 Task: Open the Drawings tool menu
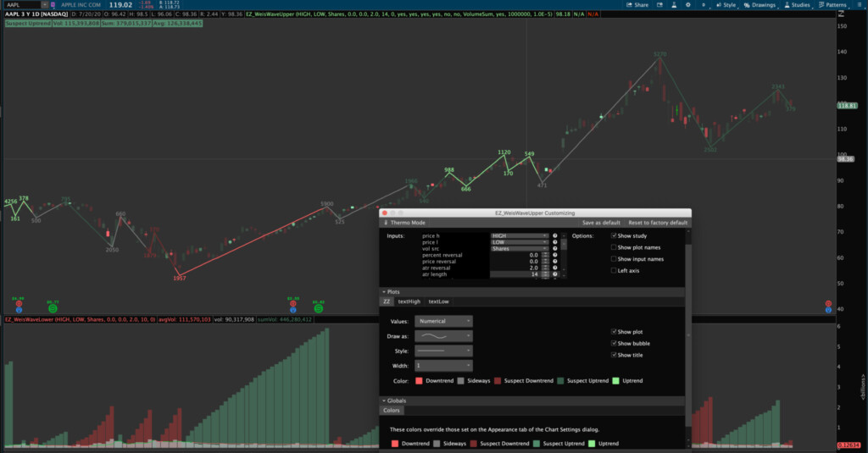[x=759, y=5]
